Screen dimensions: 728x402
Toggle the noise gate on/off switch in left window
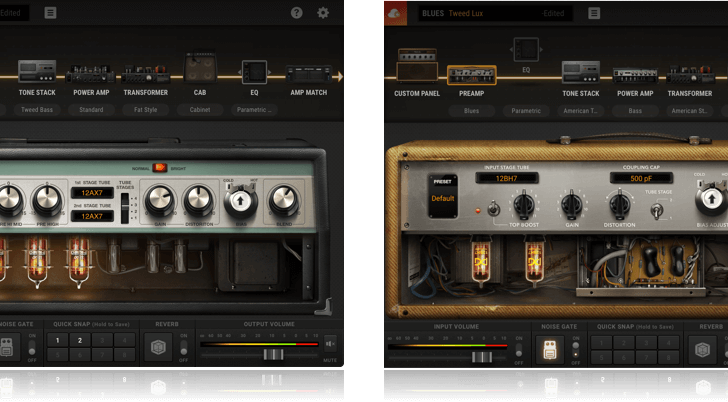32,347
